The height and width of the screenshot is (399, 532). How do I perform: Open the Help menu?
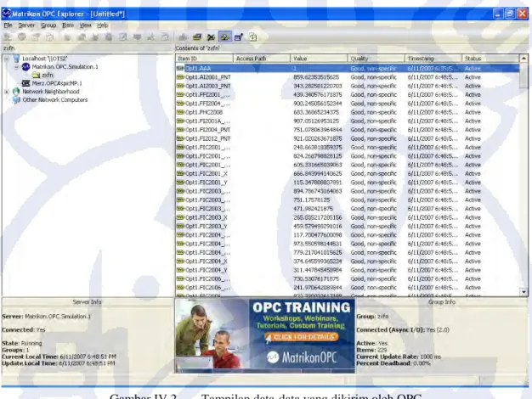coord(103,25)
